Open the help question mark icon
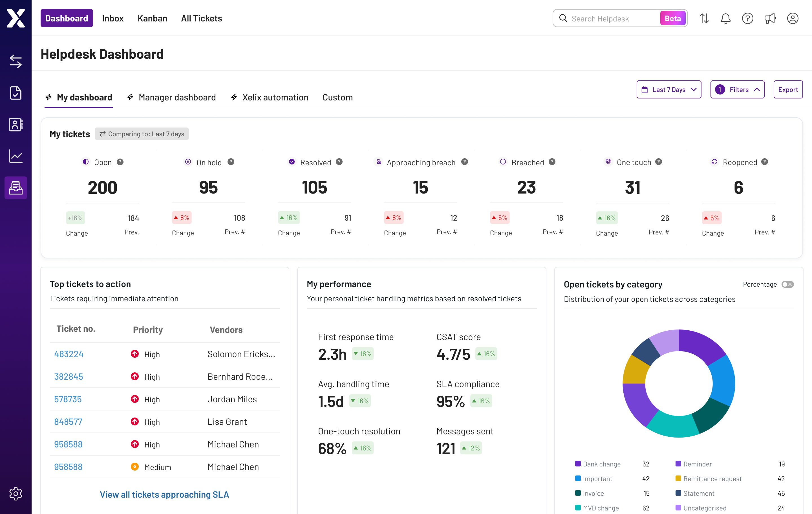 click(x=747, y=18)
